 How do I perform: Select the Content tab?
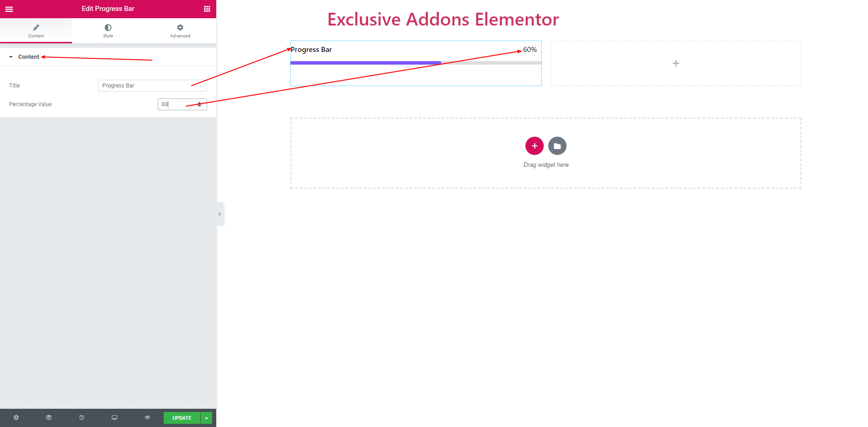pyautogui.click(x=36, y=31)
